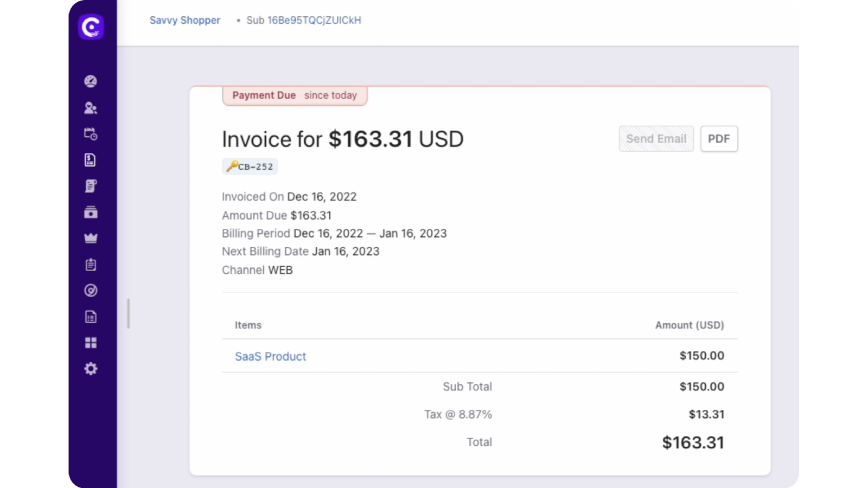This screenshot has width=868, height=488.
Task: Open the clipboard icon in sidebar
Action: (x=91, y=265)
